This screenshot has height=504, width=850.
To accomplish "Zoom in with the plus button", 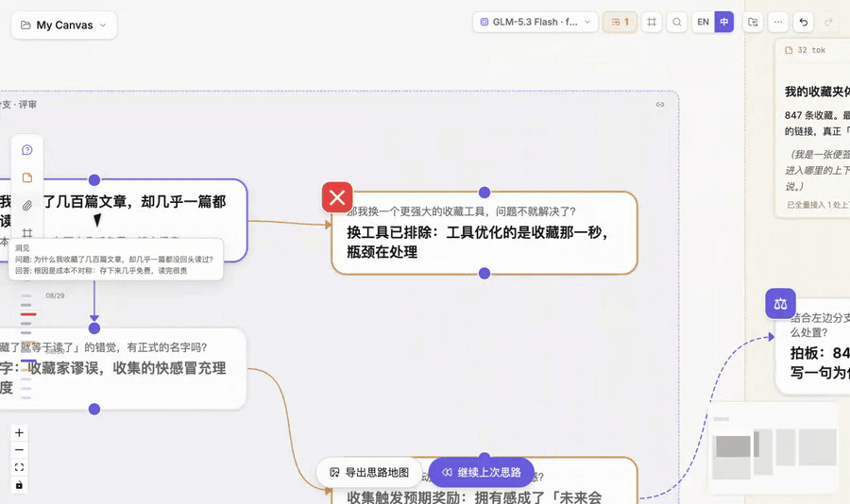I will coord(19,432).
